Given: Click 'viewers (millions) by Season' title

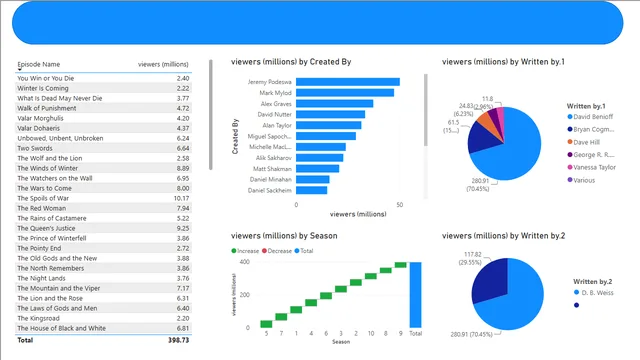Looking at the screenshot, I should pyautogui.click(x=284, y=236).
